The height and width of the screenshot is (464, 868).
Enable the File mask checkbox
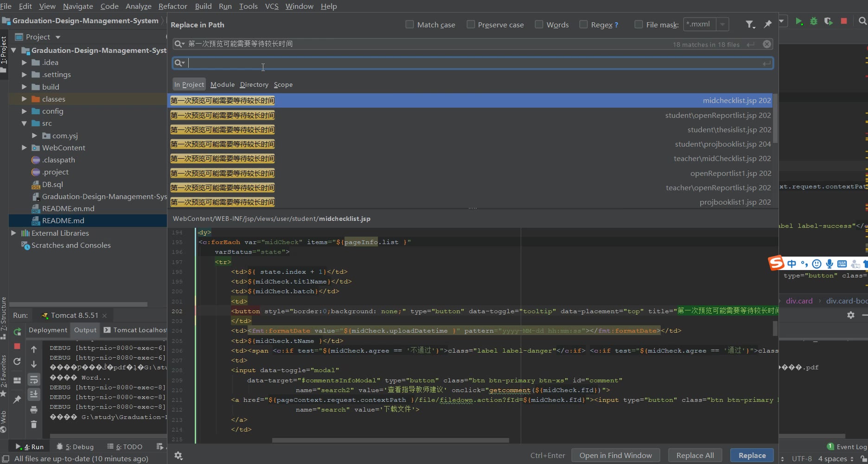pyautogui.click(x=638, y=25)
